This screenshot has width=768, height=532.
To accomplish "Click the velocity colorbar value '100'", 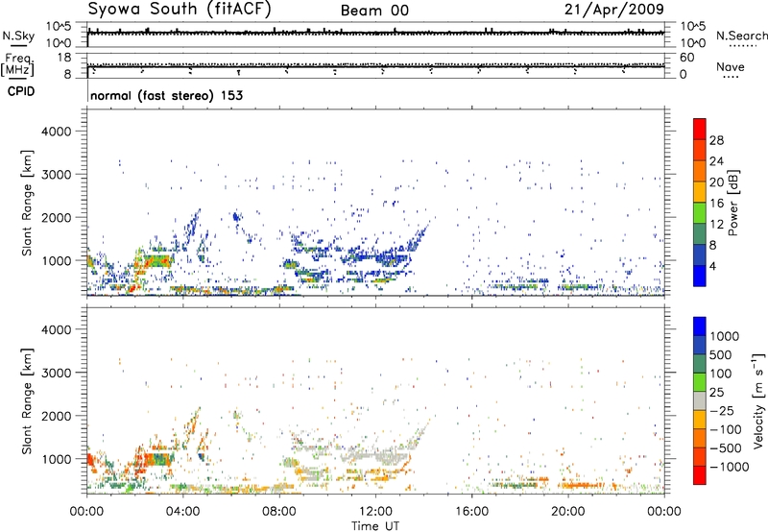I will click(723, 374).
